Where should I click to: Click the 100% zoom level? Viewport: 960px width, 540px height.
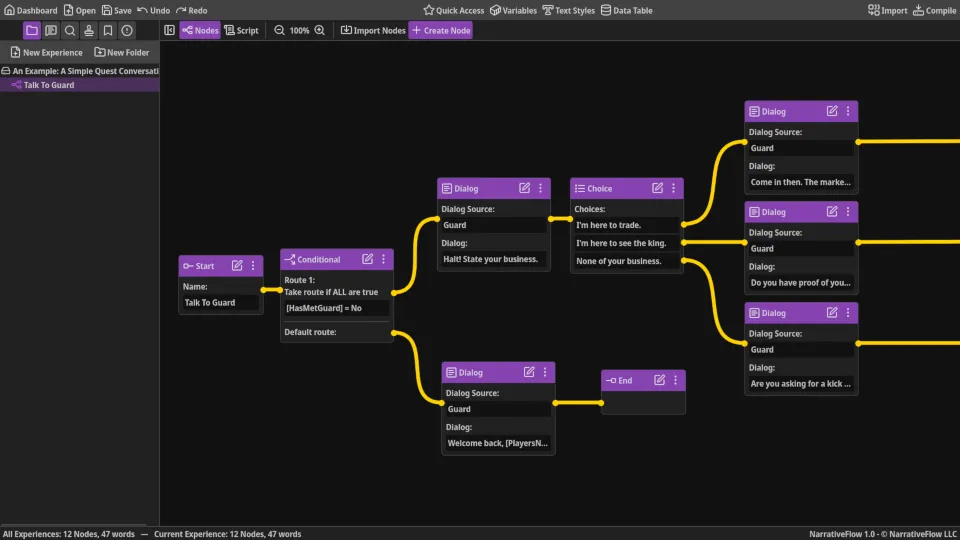tap(299, 30)
